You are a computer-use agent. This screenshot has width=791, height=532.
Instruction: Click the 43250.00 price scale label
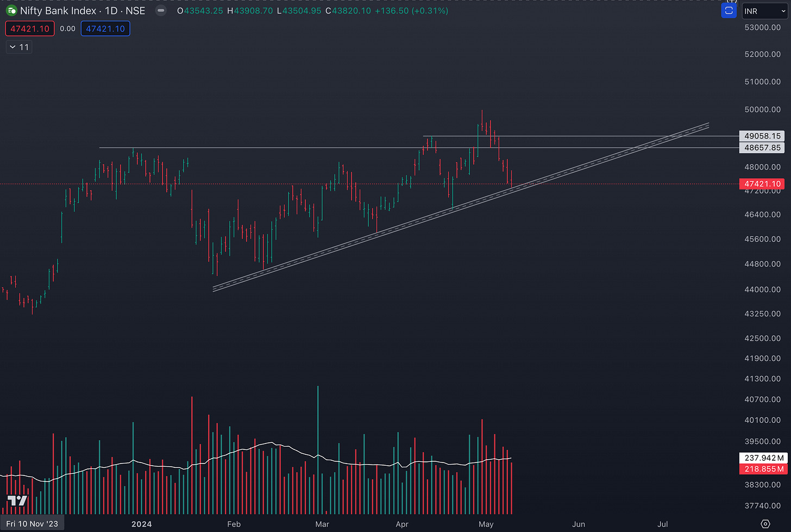point(762,314)
